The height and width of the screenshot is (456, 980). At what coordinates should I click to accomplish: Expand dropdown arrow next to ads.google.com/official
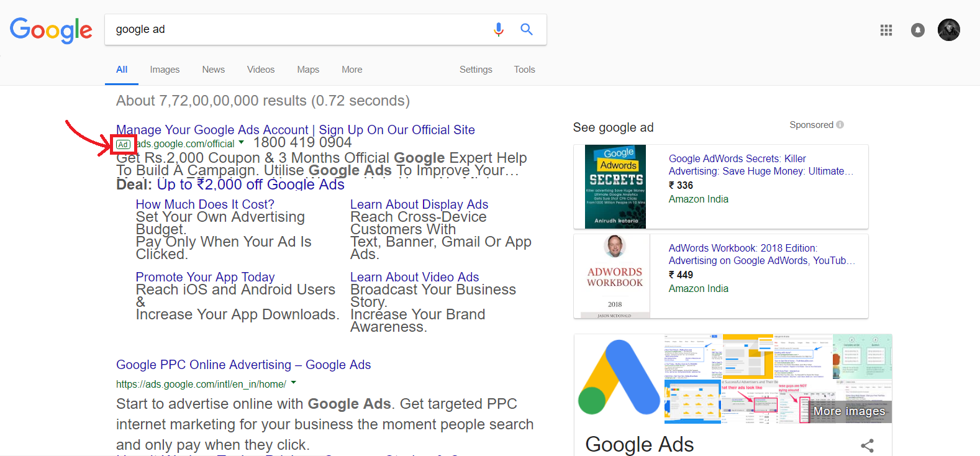242,143
